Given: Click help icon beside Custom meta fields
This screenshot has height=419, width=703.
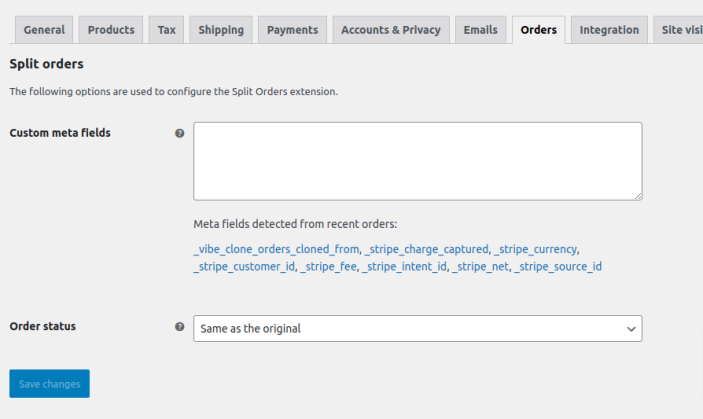Looking at the screenshot, I should pos(180,133).
